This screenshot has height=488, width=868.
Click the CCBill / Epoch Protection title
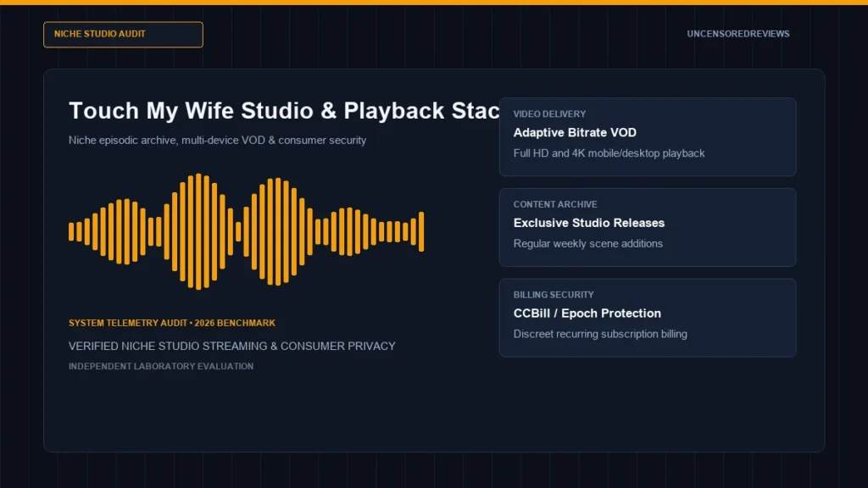pos(587,313)
